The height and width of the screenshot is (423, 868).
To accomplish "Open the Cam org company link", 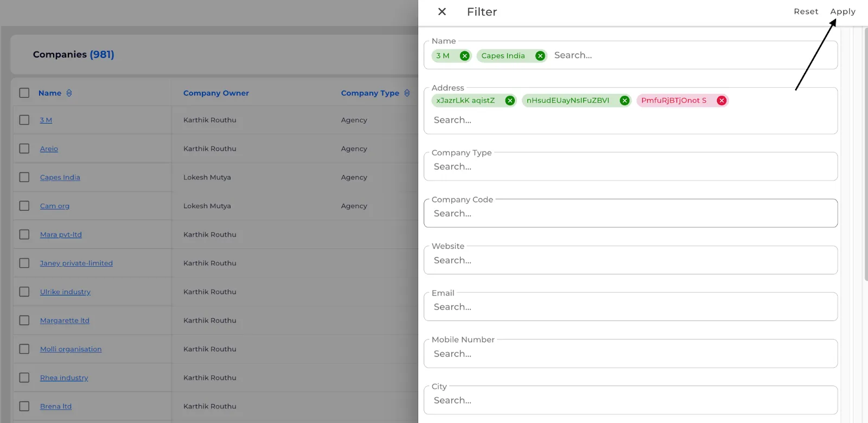I will pyautogui.click(x=55, y=206).
